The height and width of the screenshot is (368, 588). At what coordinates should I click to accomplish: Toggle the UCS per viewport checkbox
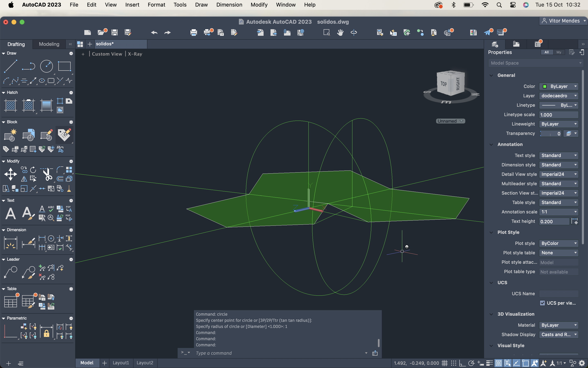(542, 303)
